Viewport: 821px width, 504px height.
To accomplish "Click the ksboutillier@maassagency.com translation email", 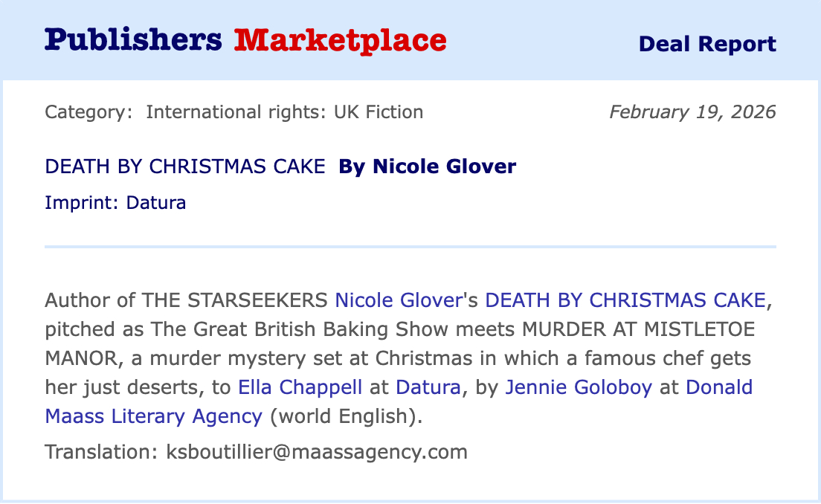I will 316,451.
